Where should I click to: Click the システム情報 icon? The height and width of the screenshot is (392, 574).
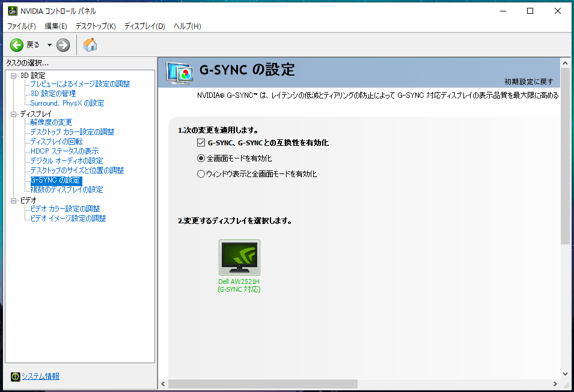[x=16, y=376]
